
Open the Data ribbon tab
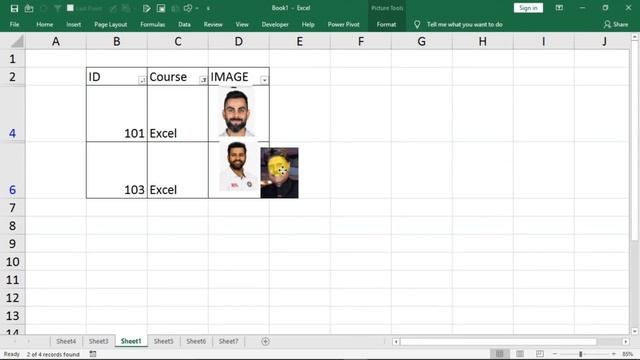coord(184,24)
